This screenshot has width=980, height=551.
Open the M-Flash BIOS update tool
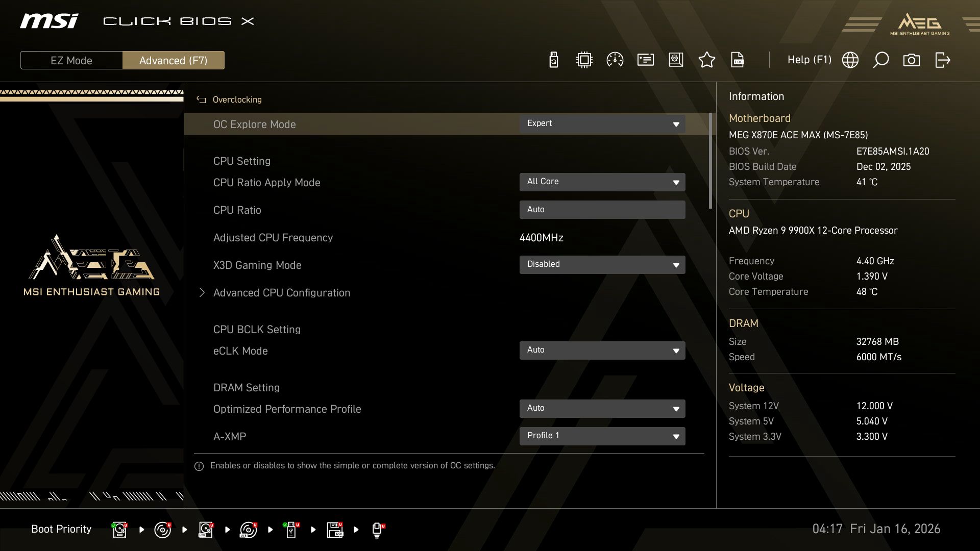click(553, 60)
